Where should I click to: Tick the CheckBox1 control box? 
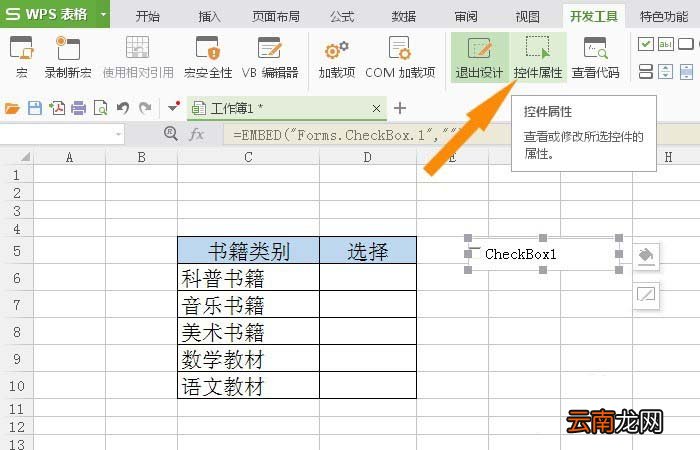(x=476, y=254)
